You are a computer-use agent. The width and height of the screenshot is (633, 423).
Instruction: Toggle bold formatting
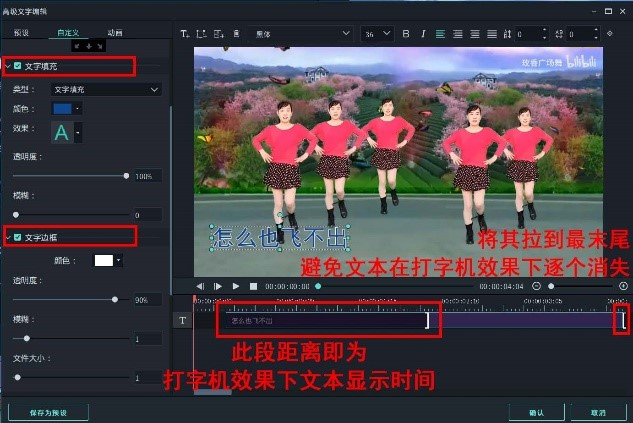406,34
